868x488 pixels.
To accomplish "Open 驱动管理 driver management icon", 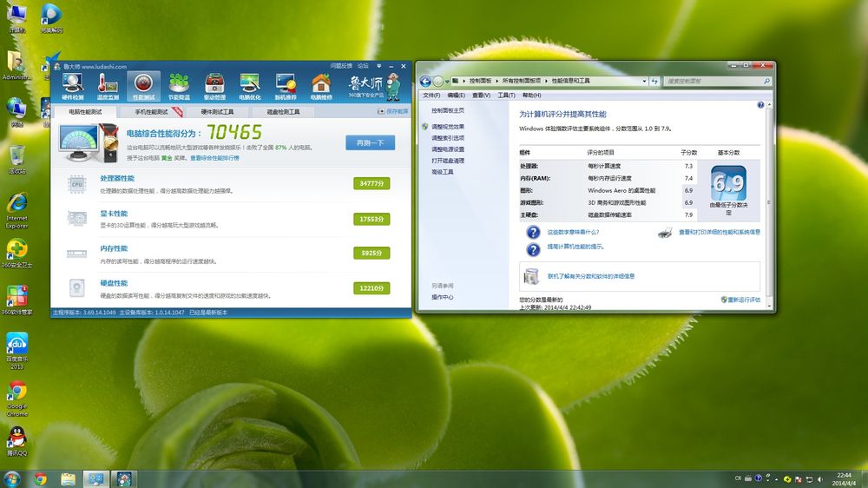I will point(214,87).
